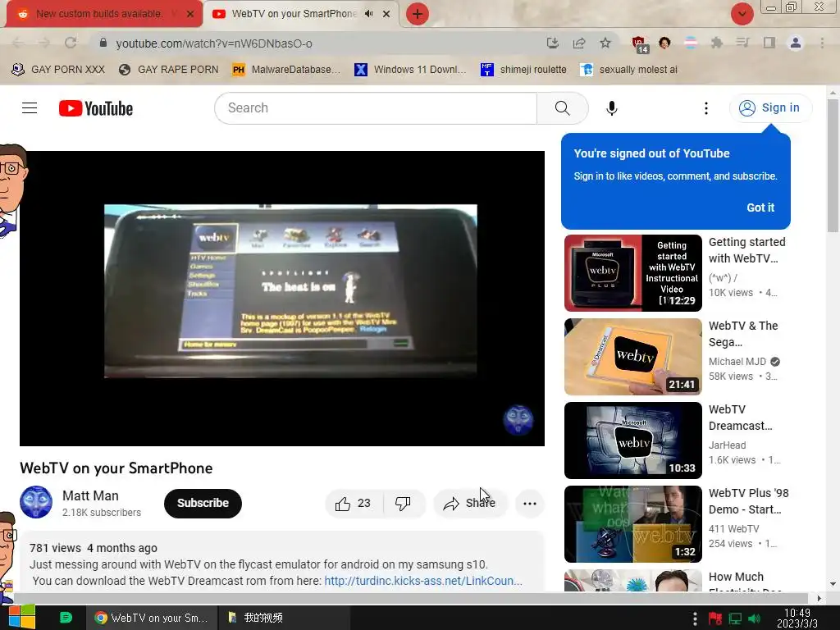The width and height of the screenshot is (840, 630).
Task: Open the Matt Man channel name link
Action: click(x=90, y=495)
